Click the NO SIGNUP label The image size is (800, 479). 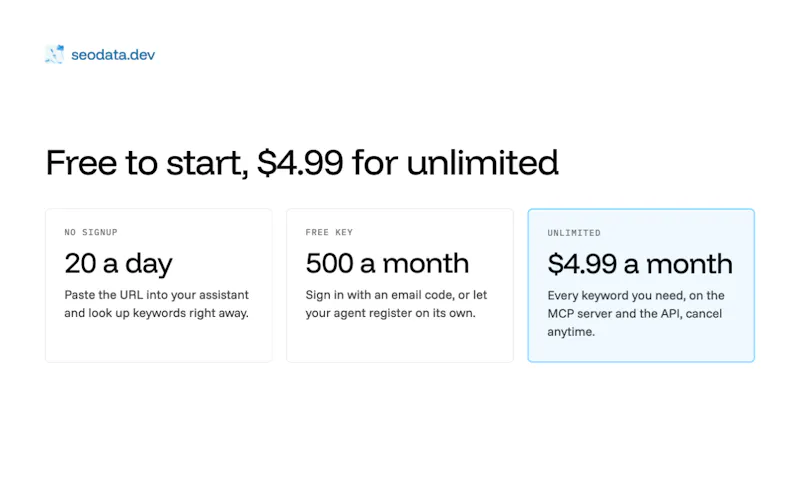coord(91,232)
